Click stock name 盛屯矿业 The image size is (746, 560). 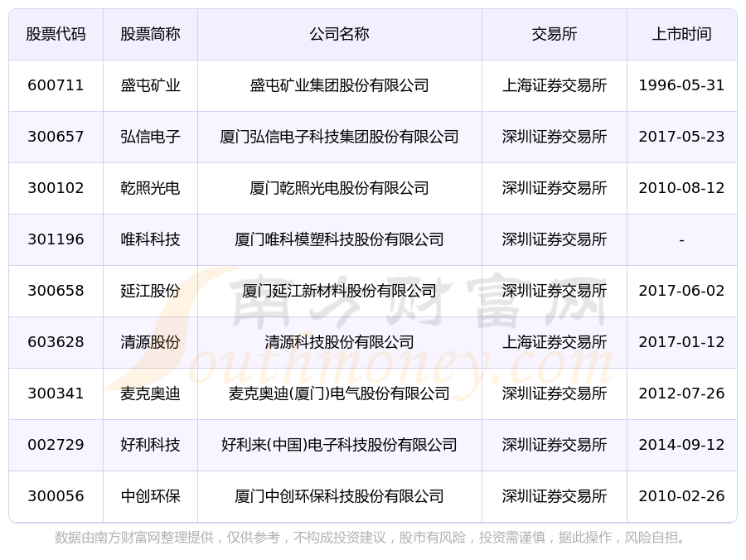(150, 85)
